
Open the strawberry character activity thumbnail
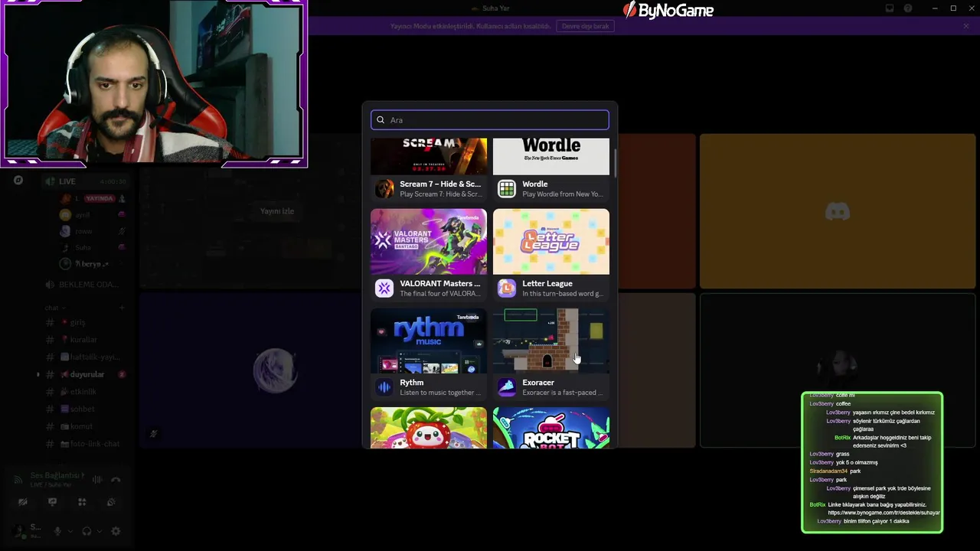coord(429,428)
